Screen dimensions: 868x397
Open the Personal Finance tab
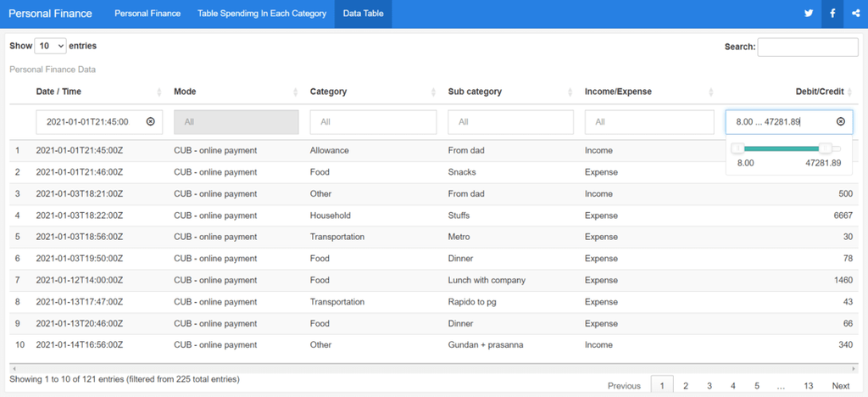click(x=147, y=14)
